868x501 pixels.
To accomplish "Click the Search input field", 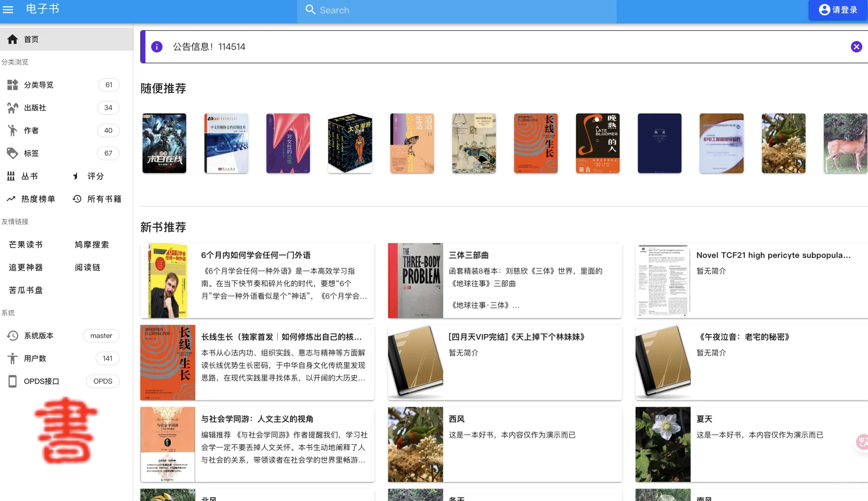I will coord(457,10).
